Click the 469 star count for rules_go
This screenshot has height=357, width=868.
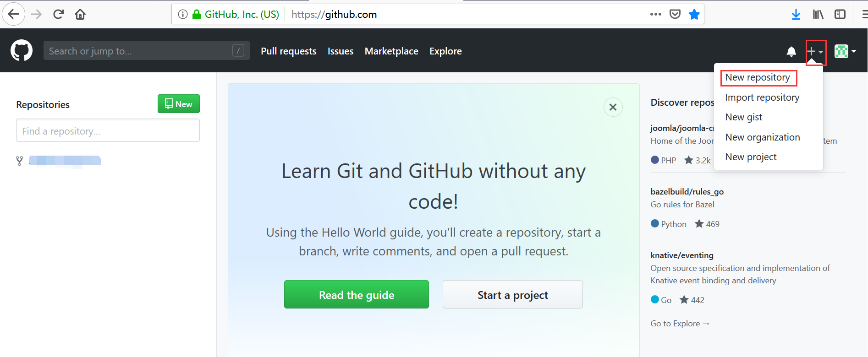(x=707, y=224)
